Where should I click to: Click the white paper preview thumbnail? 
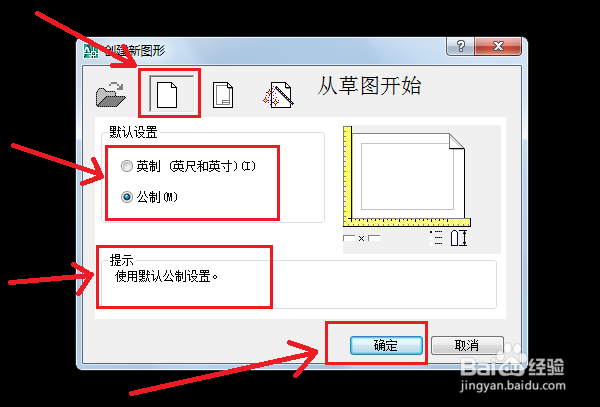coord(408,176)
